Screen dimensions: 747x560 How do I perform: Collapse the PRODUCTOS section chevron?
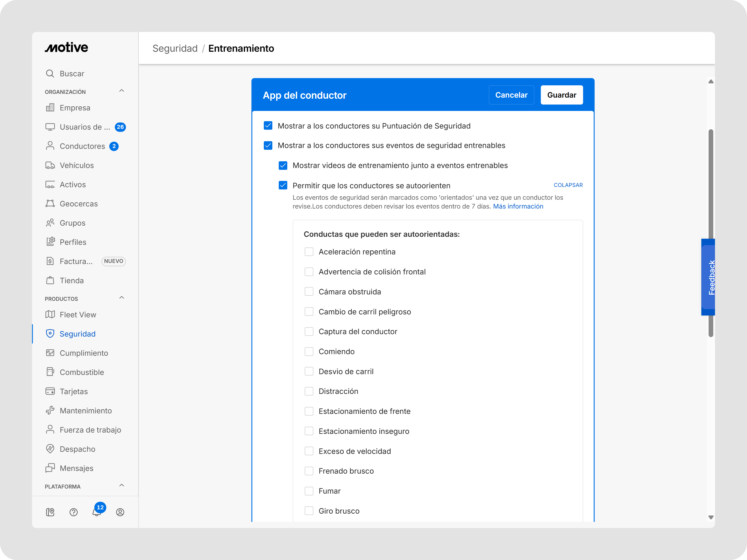122,298
